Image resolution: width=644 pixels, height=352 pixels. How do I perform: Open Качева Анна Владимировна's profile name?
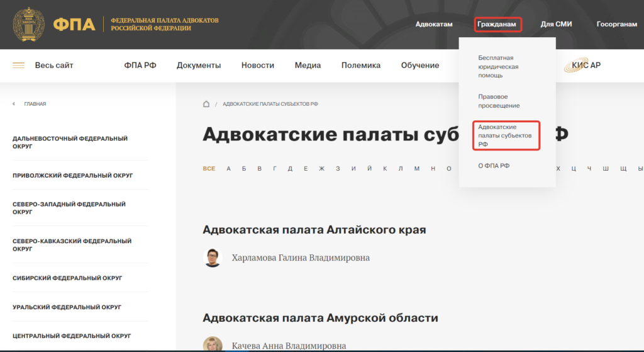289,346
